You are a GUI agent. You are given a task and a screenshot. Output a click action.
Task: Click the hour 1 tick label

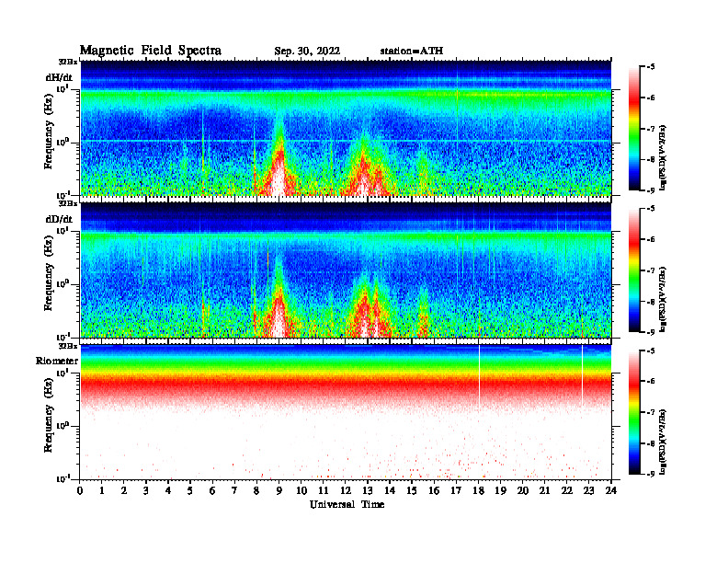point(102,491)
